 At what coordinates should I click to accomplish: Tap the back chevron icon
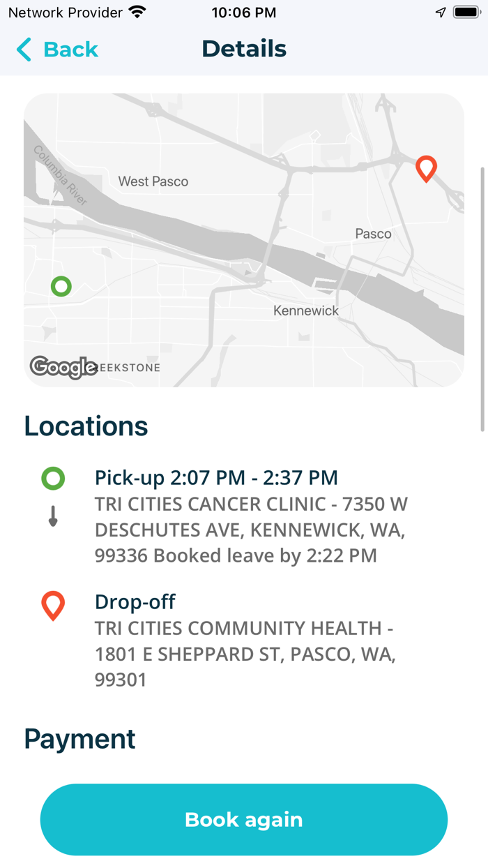pyautogui.click(x=23, y=50)
